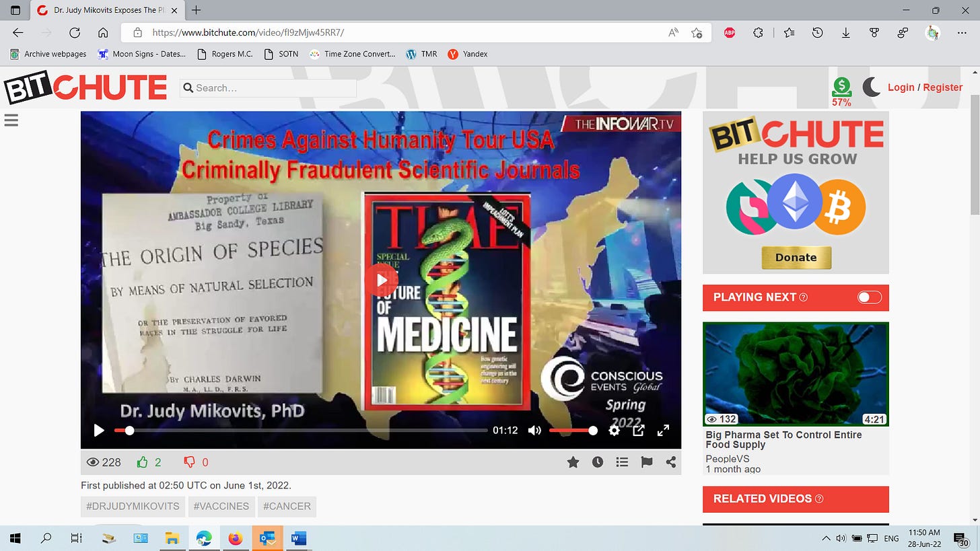Open the Moon Signs - Dates bookmark
Image resolution: width=980 pixels, height=551 pixels.
(x=141, y=54)
